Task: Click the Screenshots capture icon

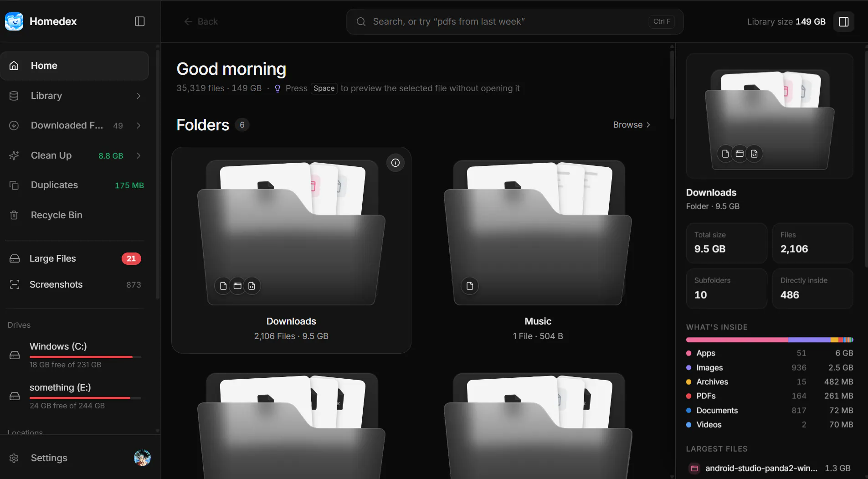Action: pyautogui.click(x=15, y=284)
